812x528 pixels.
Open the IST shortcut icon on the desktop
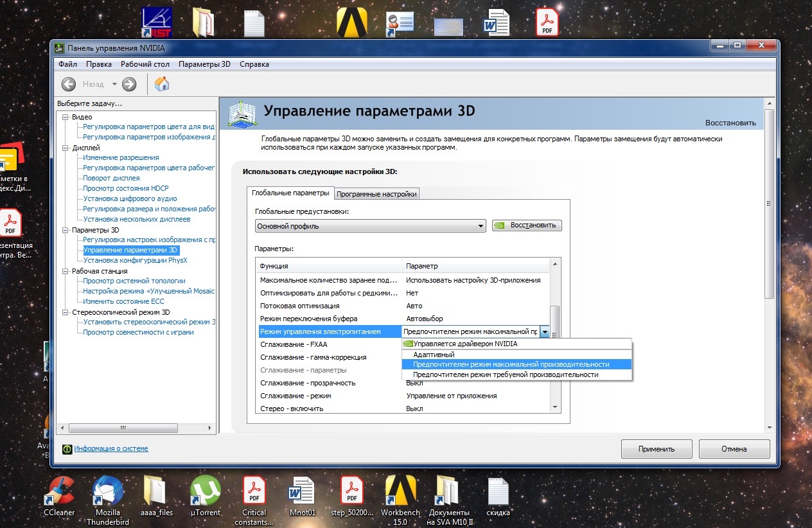point(157,22)
